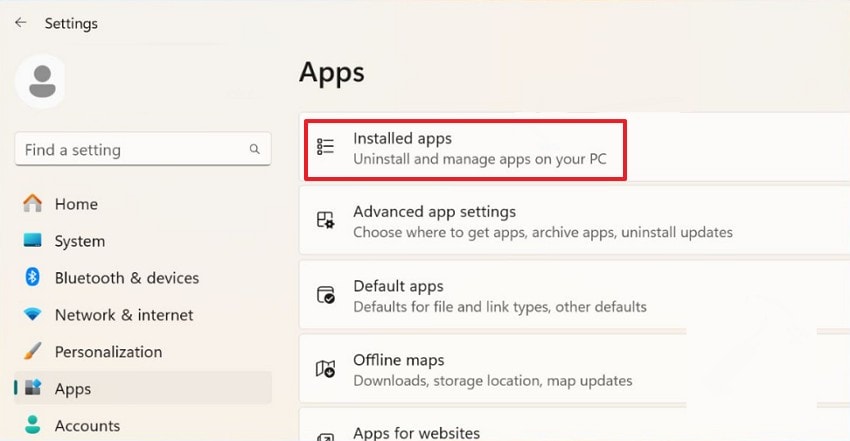
Task: Select Personalization in the sidebar
Action: 143,351
